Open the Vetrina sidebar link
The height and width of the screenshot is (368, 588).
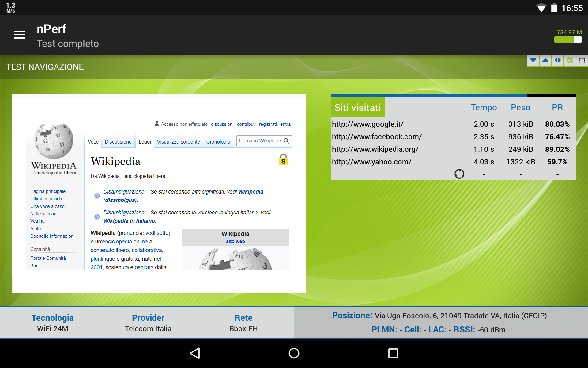[37, 221]
